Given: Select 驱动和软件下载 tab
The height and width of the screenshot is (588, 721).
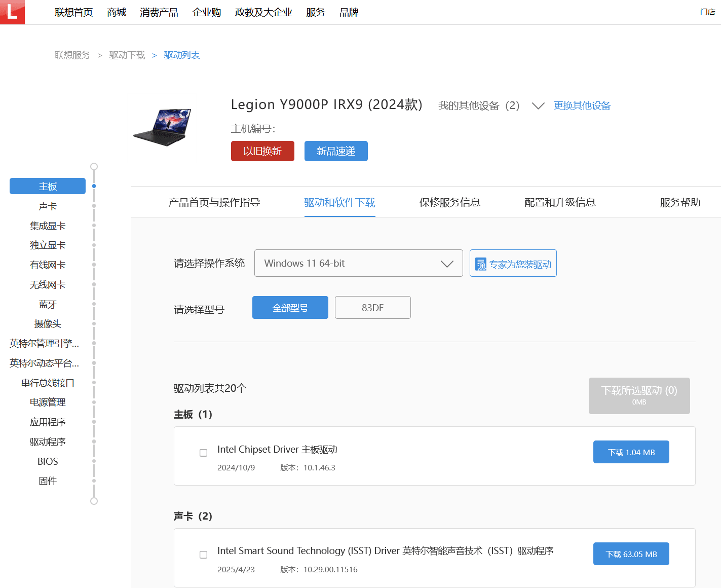Looking at the screenshot, I should pyautogui.click(x=340, y=202).
